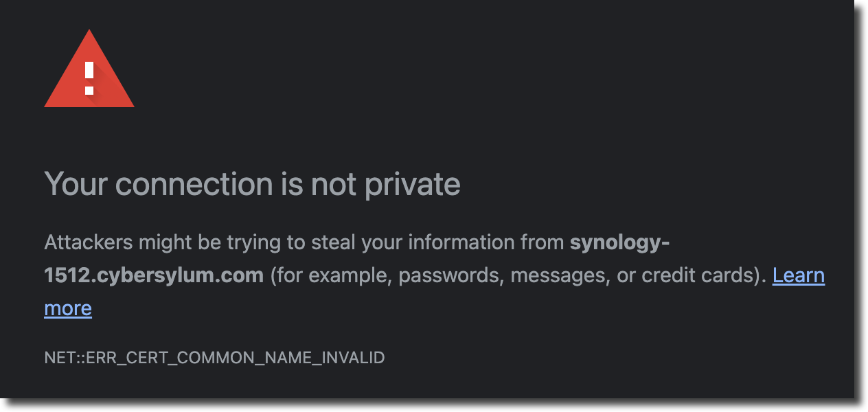Click '(for example,' in the paragraph
The image size is (868, 412).
[330, 275]
